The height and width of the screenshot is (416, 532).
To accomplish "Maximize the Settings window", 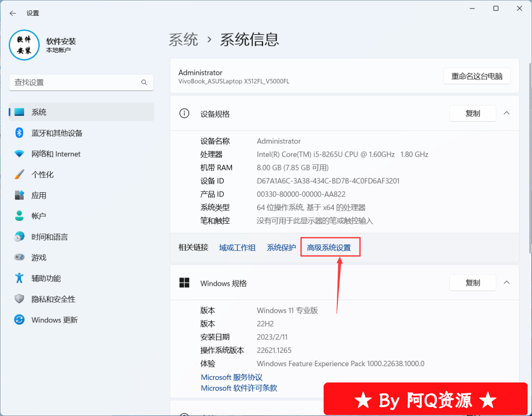I will coord(496,8).
